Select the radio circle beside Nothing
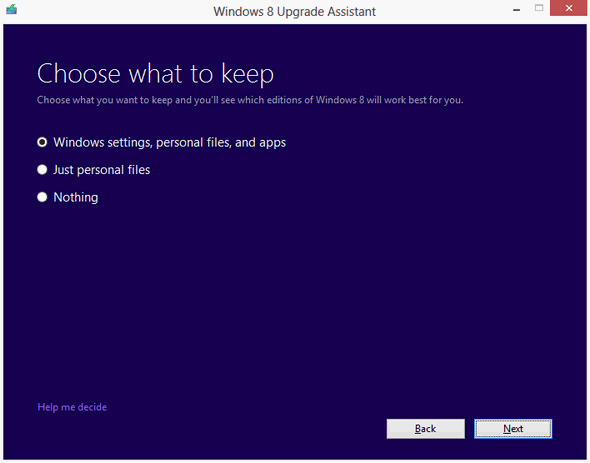590x463 pixels. [x=42, y=197]
